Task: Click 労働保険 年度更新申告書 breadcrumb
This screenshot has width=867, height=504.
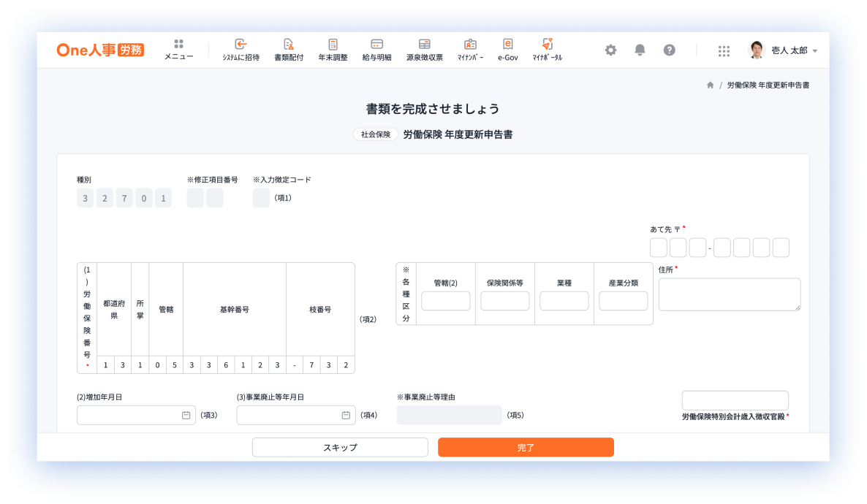Action: click(x=768, y=85)
